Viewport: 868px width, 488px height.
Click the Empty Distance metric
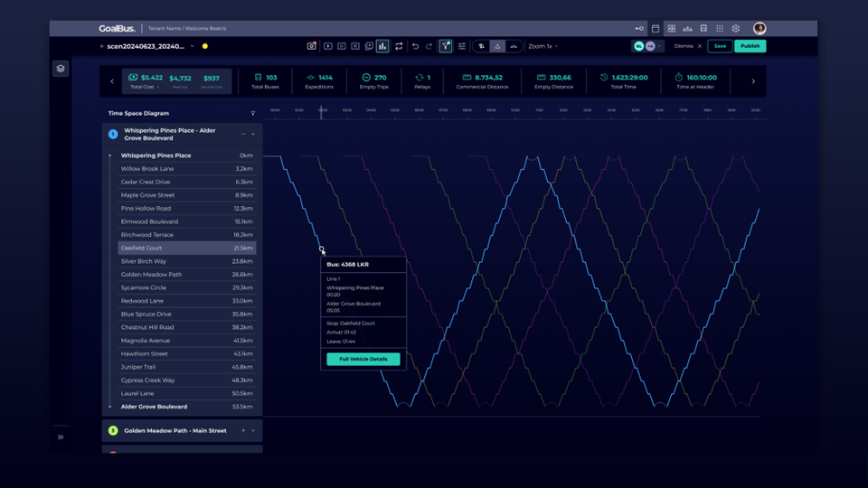click(x=553, y=81)
